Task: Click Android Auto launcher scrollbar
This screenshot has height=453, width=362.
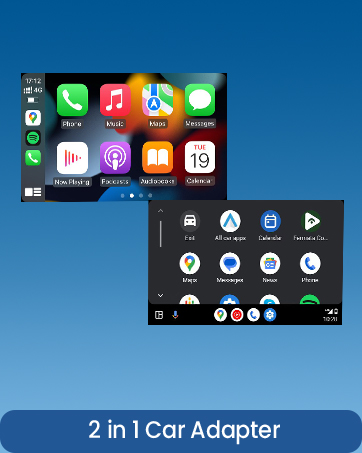Action: [x=161, y=234]
